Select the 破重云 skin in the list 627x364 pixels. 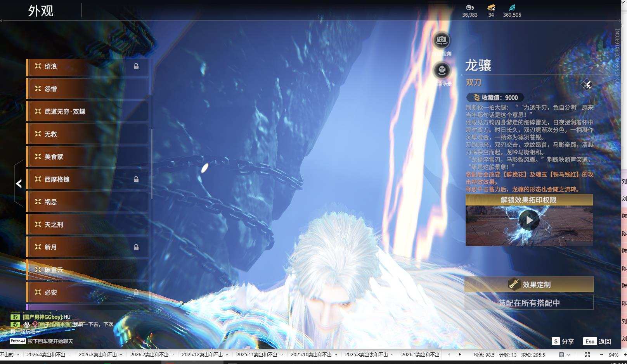tap(88, 270)
